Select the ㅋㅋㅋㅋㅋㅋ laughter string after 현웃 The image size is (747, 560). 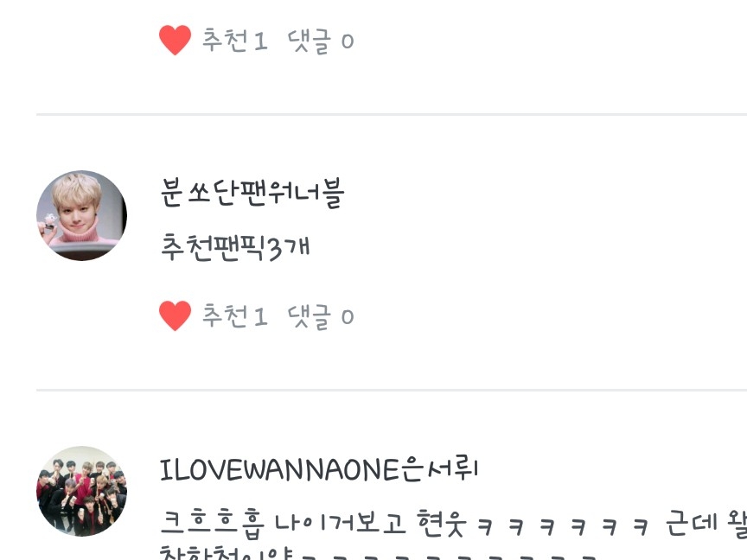click(x=563, y=526)
